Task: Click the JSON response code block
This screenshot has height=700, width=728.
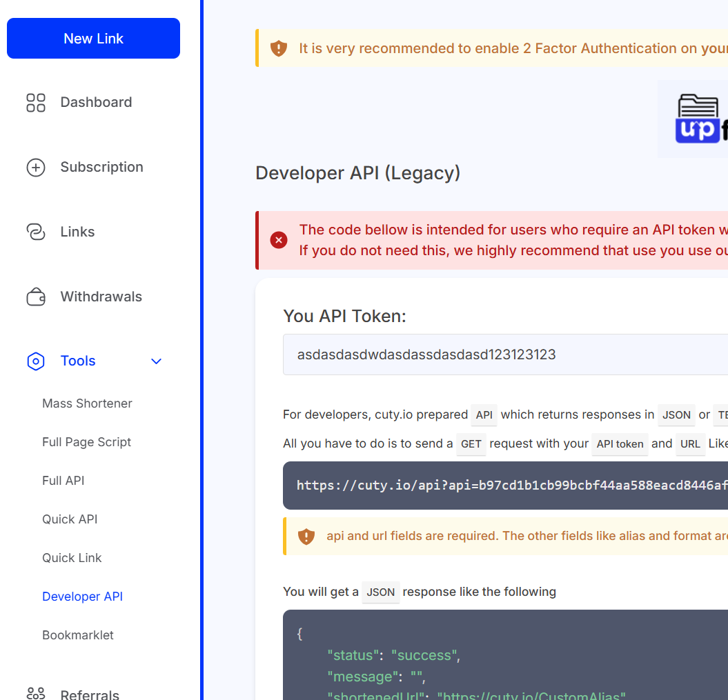Action: (505, 655)
